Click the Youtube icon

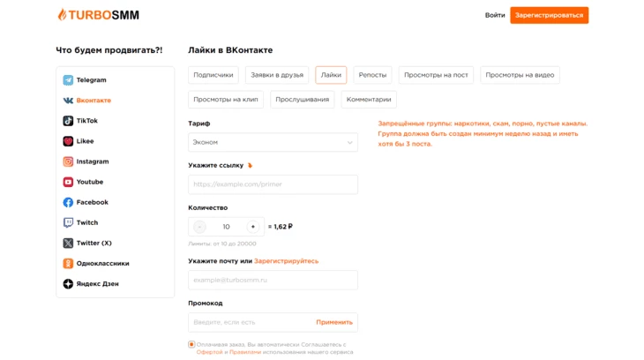click(68, 182)
